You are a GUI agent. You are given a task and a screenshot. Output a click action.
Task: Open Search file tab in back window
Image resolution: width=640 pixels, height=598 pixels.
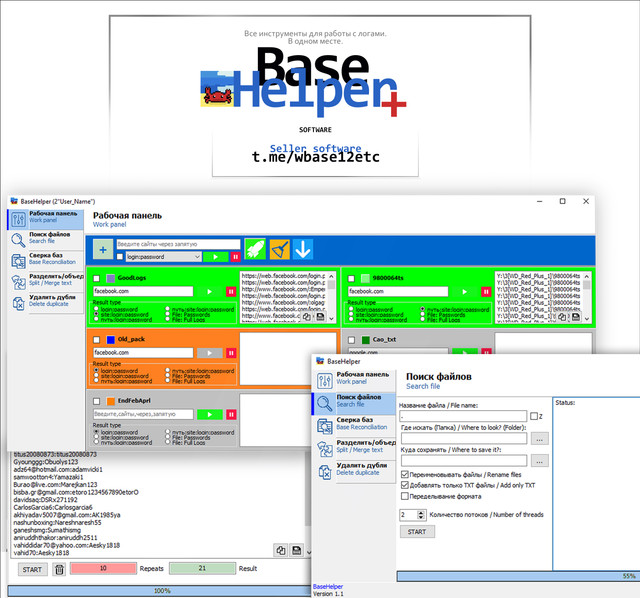45,240
